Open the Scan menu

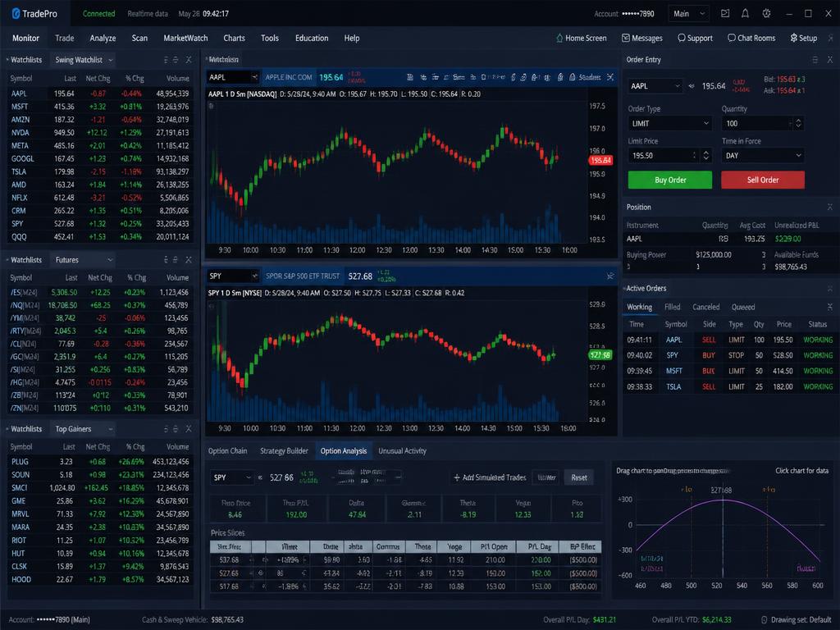pyautogui.click(x=139, y=38)
